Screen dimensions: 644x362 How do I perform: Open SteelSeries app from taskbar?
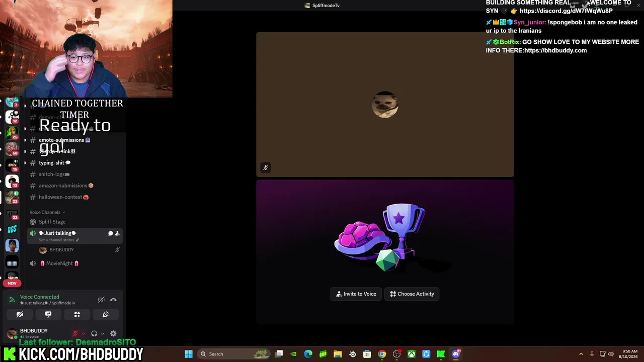coord(352,354)
